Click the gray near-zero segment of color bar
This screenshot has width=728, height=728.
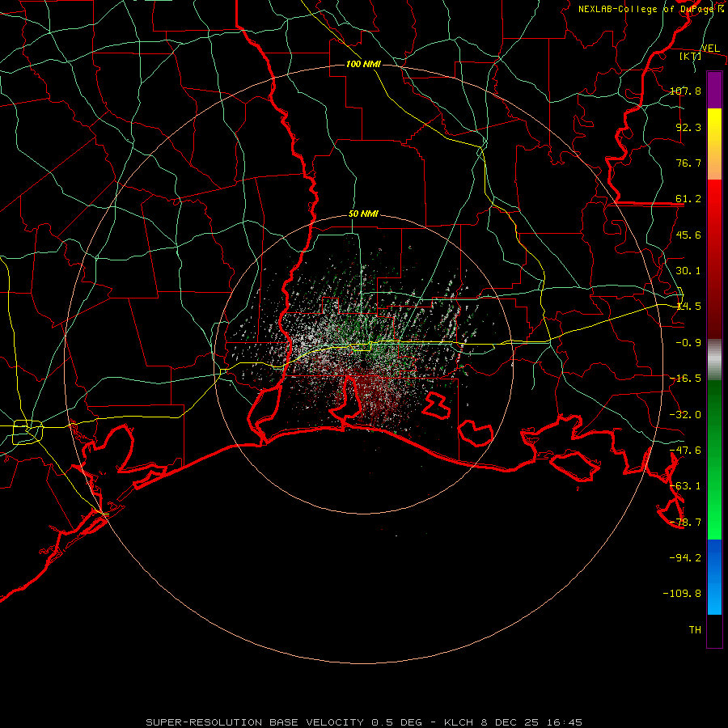(x=714, y=360)
